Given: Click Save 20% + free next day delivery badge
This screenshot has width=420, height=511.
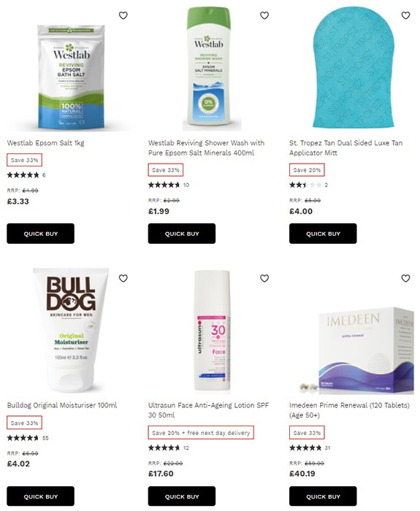Looking at the screenshot, I should 201,433.
